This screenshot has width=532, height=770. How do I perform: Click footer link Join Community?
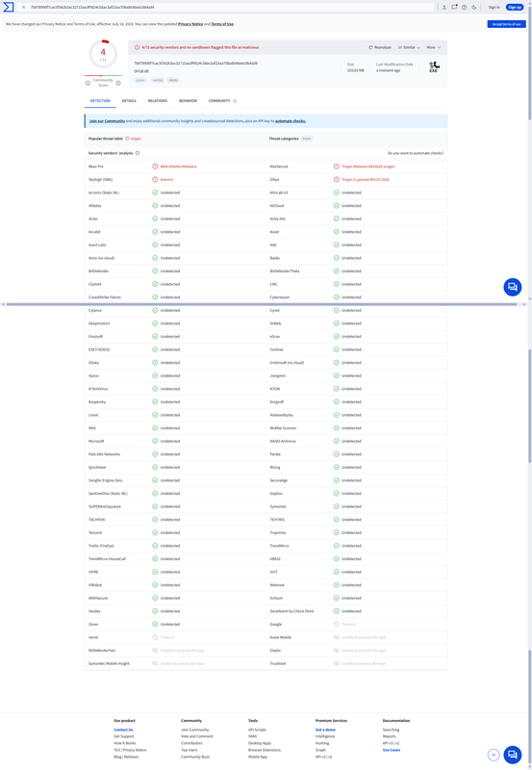195,730
